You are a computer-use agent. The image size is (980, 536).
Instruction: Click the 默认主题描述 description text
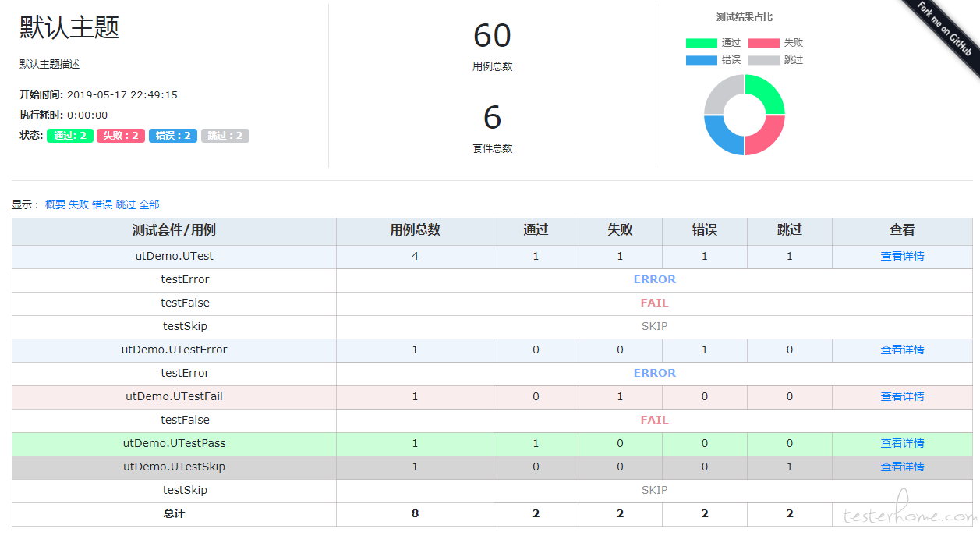[50, 64]
